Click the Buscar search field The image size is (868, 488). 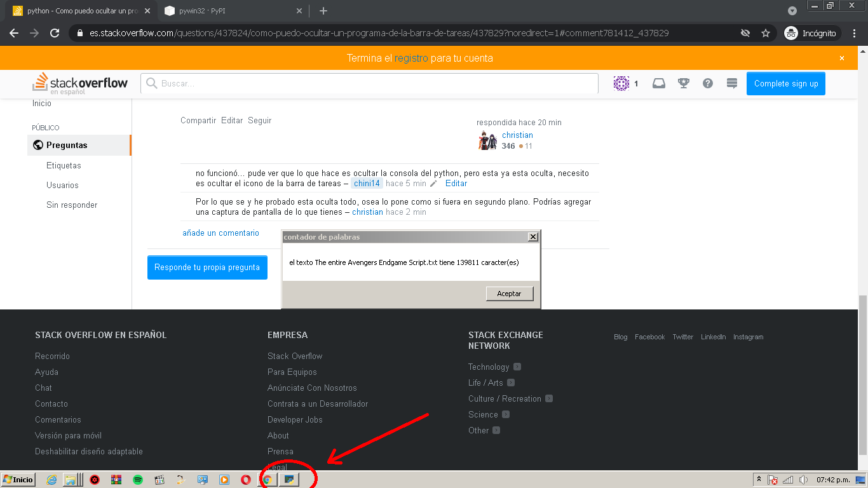point(369,83)
